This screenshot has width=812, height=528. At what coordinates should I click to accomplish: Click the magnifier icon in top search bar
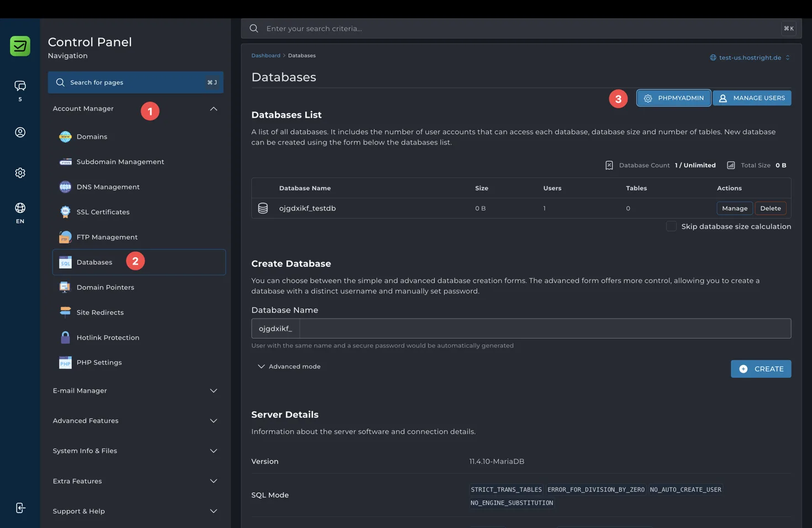click(254, 28)
